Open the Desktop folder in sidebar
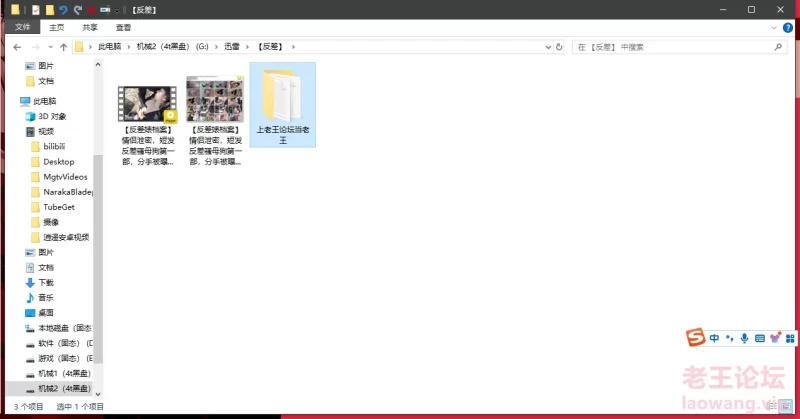The width and height of the screenshot is (800, 419). pyautogui.click(x=53, y=162)
